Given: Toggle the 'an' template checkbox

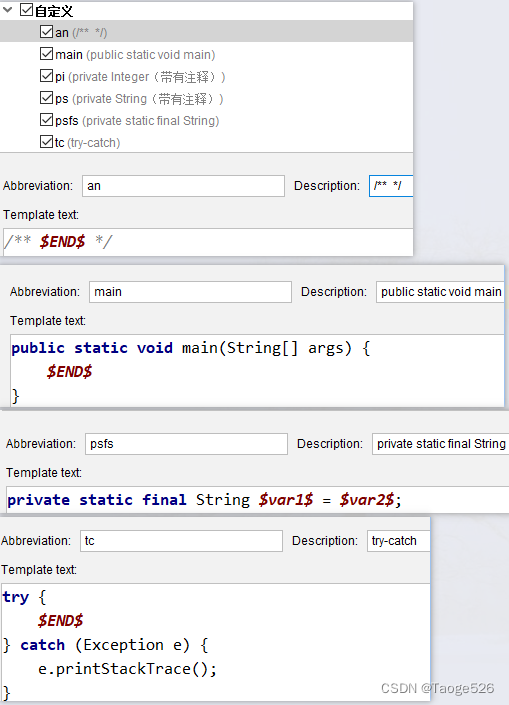Looking at the screenshot, I should [46, 32].
